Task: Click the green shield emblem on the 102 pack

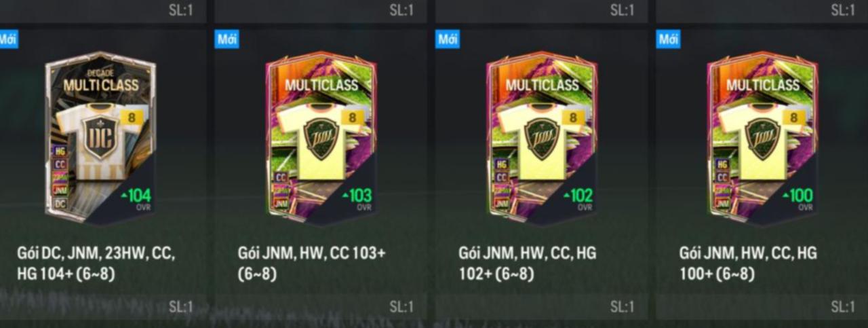Action: click(542, 139)
